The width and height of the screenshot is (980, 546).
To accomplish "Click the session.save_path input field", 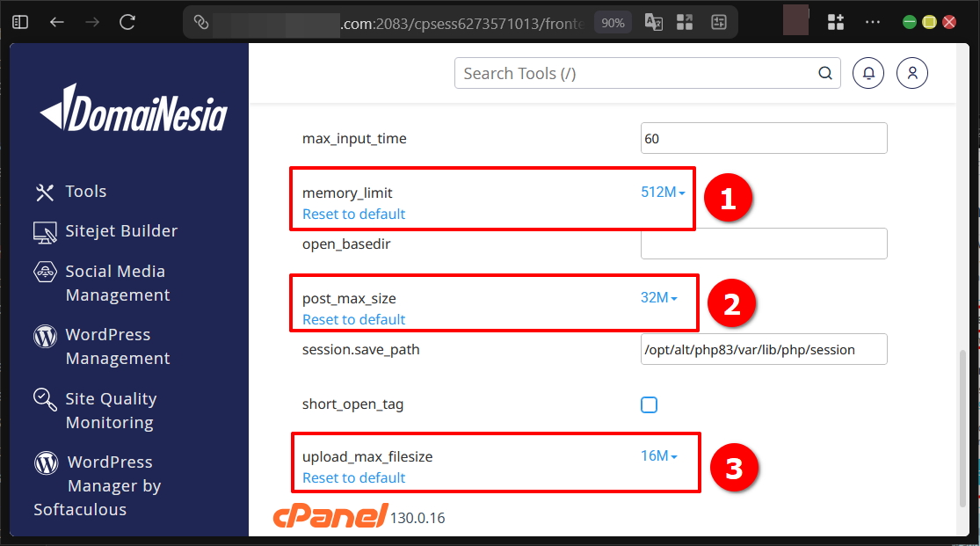I will tap(763, 349).
